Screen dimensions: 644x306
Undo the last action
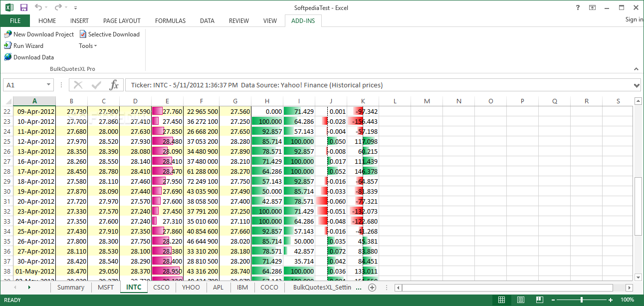[38, 7]
